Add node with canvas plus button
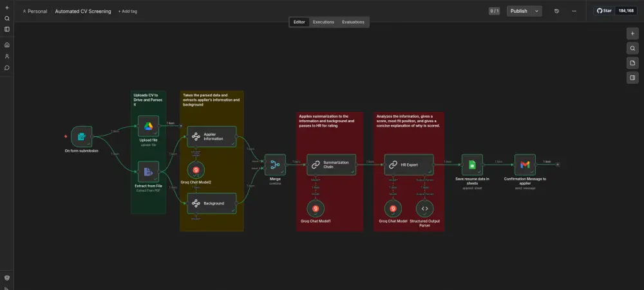The image size is (644, 290). click(x=632, y=33)
